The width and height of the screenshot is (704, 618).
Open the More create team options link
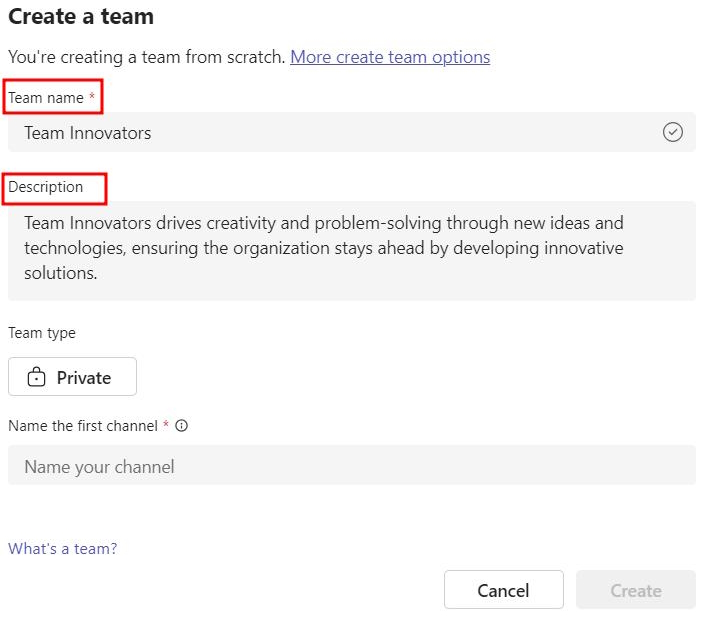[390, 57]
